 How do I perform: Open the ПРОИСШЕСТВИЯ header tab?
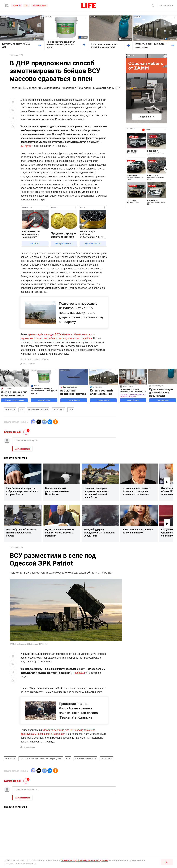click(39, 5)
